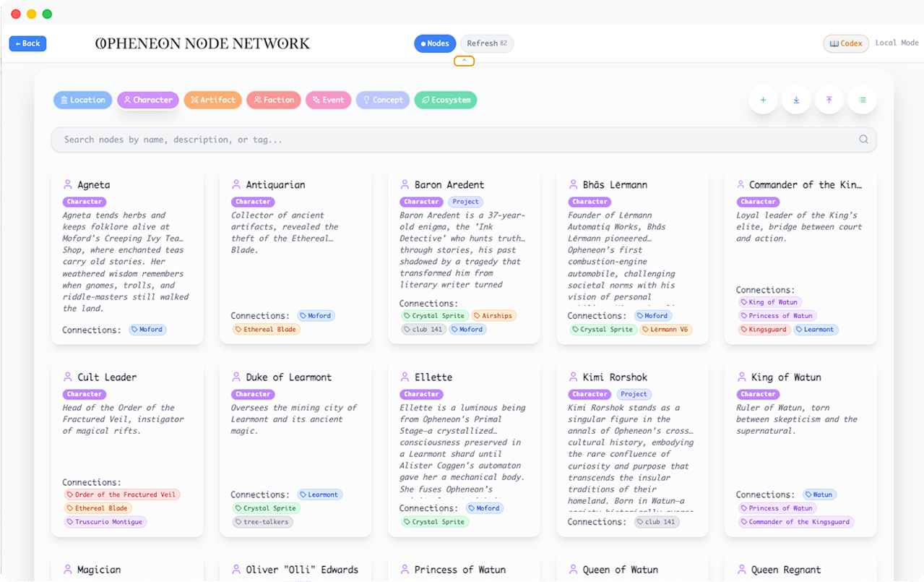This screenshot has width=924, height=582.
Task: Click the sparkle icon on the Event filter
Action: coord(315,100)
